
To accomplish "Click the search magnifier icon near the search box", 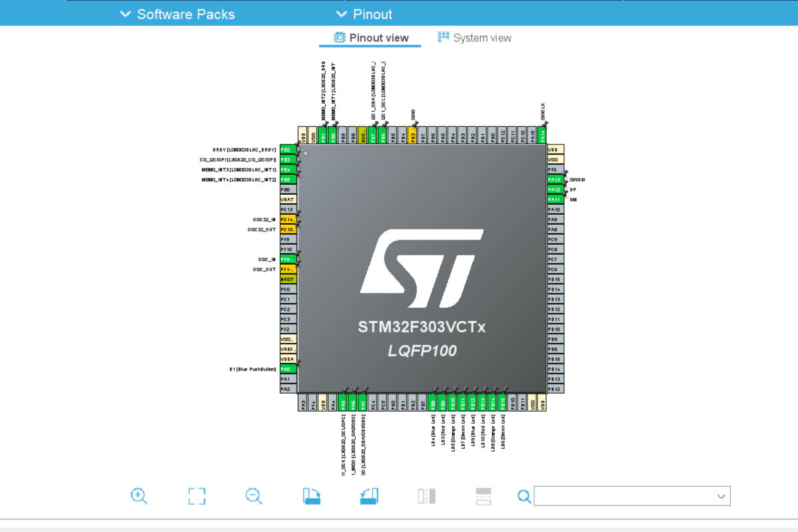I will coord(525,495).
